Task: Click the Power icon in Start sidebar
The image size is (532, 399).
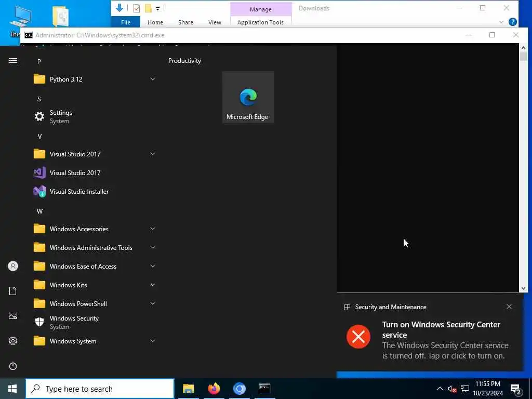Action: click(x=13, y=366)
